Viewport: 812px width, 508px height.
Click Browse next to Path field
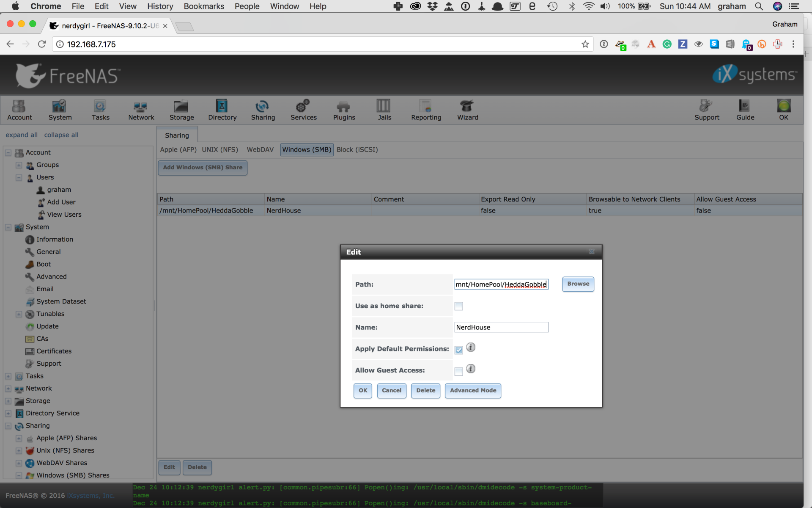(x=578, y=284)
